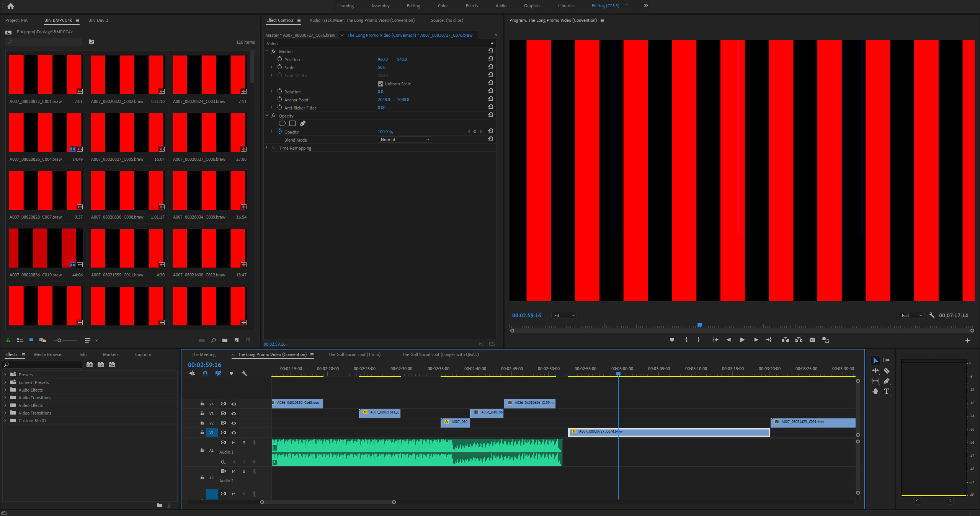The width and height of the screenshot is (980, 516).
Task: Select the Track Select Forward tool
Action: click(886, 361)
